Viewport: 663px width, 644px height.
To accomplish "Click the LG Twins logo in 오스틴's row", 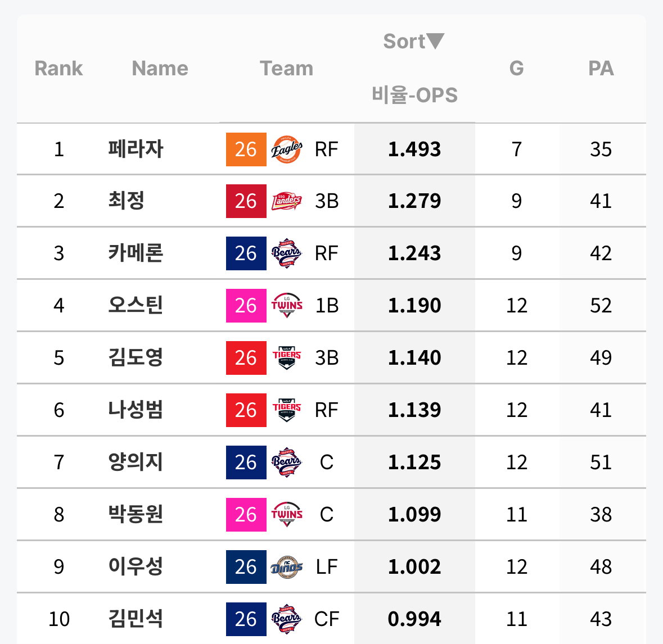I will pyautogui.click(x=287, y=305).
